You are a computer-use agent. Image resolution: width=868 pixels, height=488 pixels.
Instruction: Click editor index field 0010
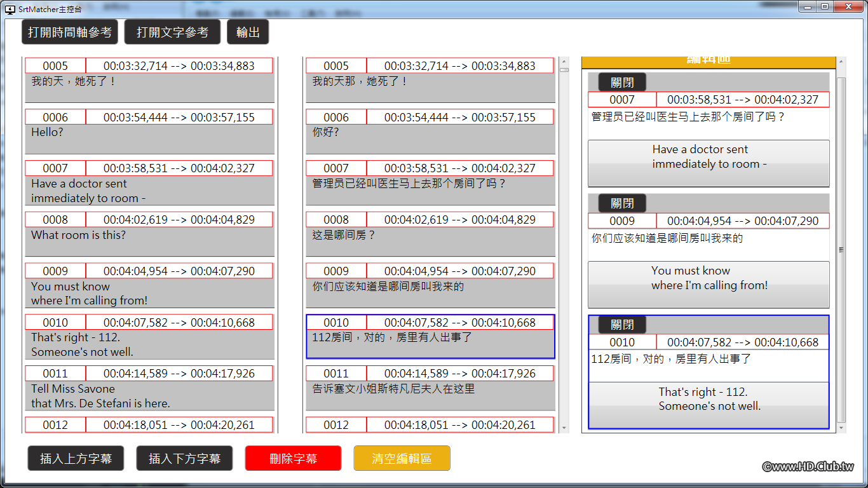(622, 342)
